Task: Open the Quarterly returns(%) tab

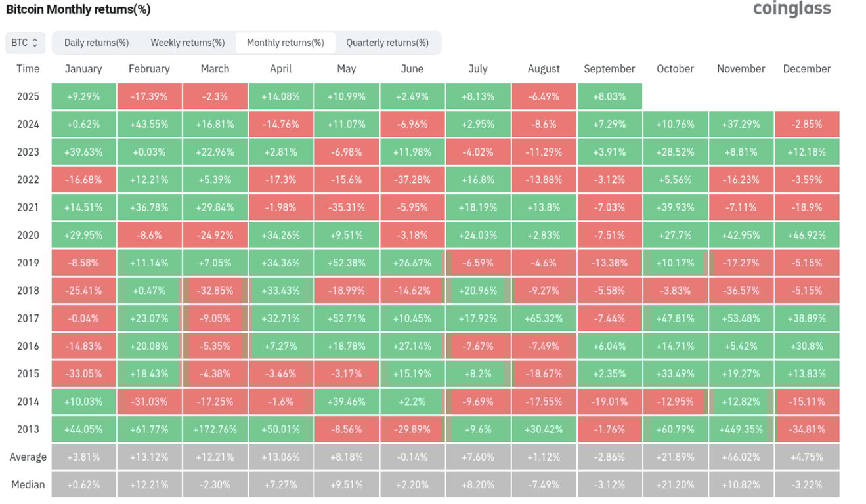Action: click(388, 42)
